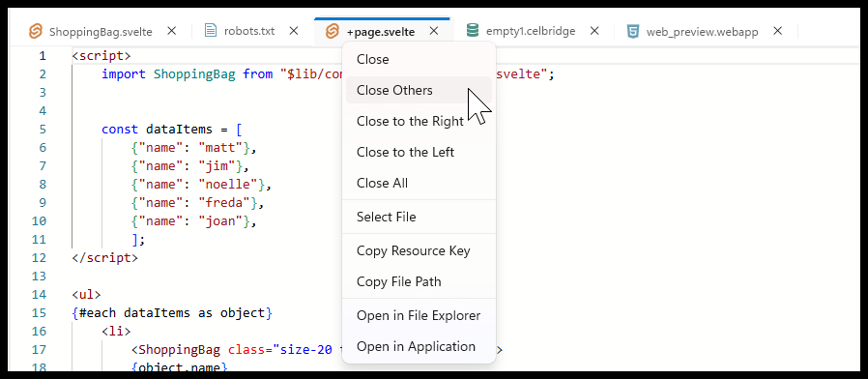The width and height of the screenshot is (868, 379).
Task: Click the "jim" string in the code
Action: click(217, 165)
